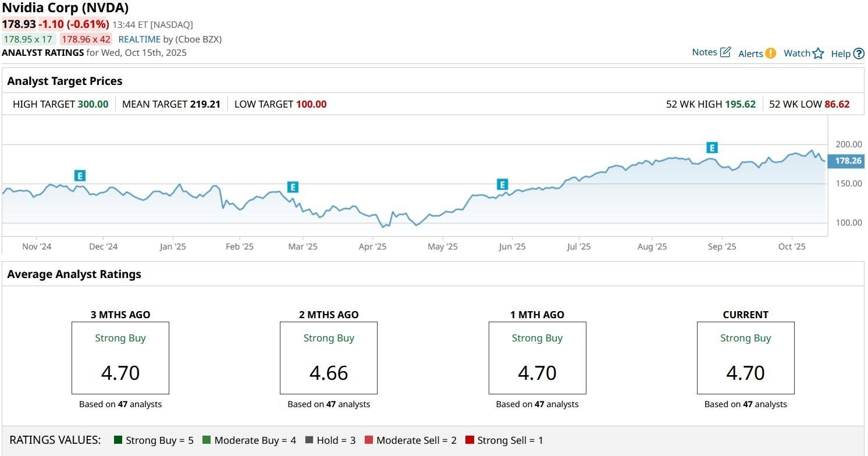This screenshot has width=868, height=456.
Task: Click the earnings marker near Jun '25
Action: coord(503,185)
